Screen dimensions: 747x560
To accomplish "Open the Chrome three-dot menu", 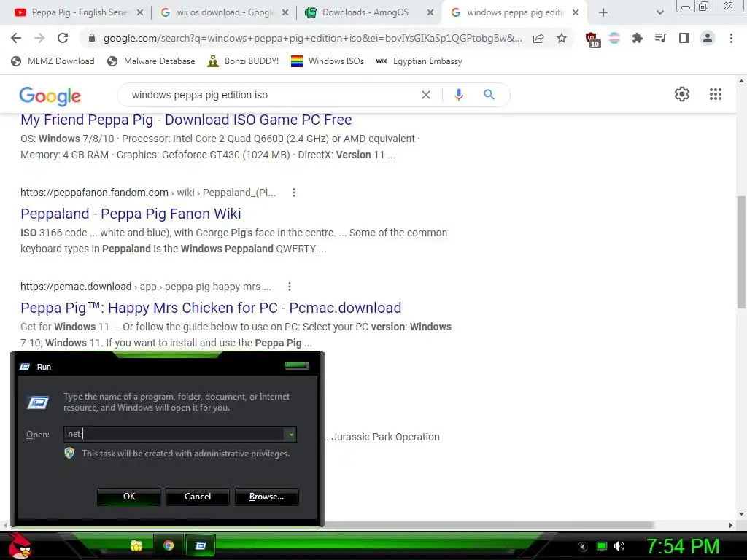I will (731, 38).
